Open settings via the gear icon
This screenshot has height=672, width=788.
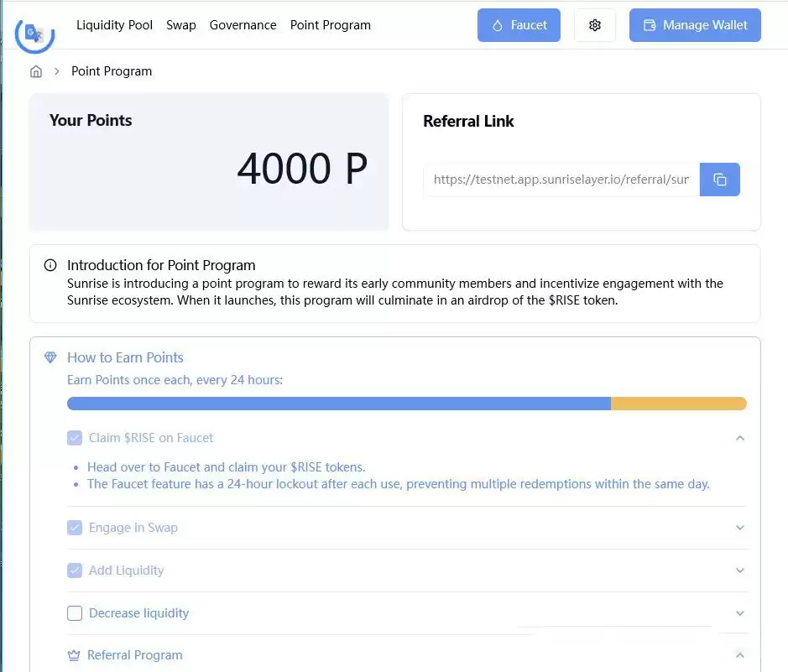595,25
